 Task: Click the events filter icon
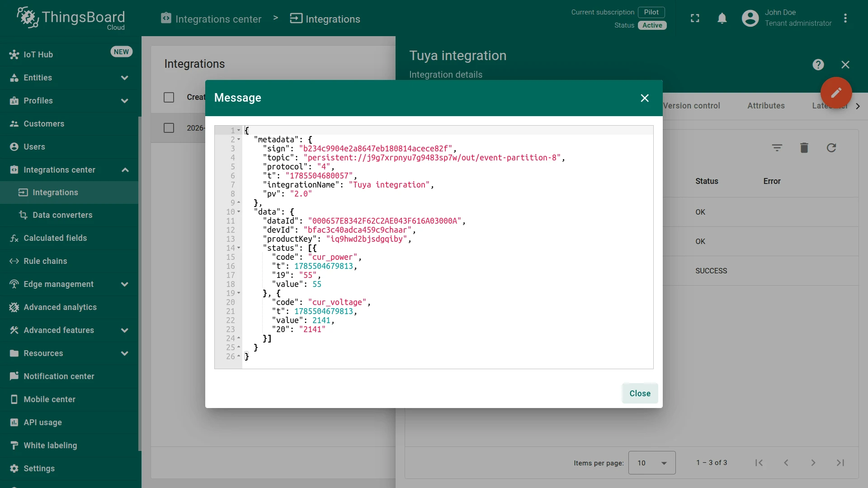pos(777,148)
